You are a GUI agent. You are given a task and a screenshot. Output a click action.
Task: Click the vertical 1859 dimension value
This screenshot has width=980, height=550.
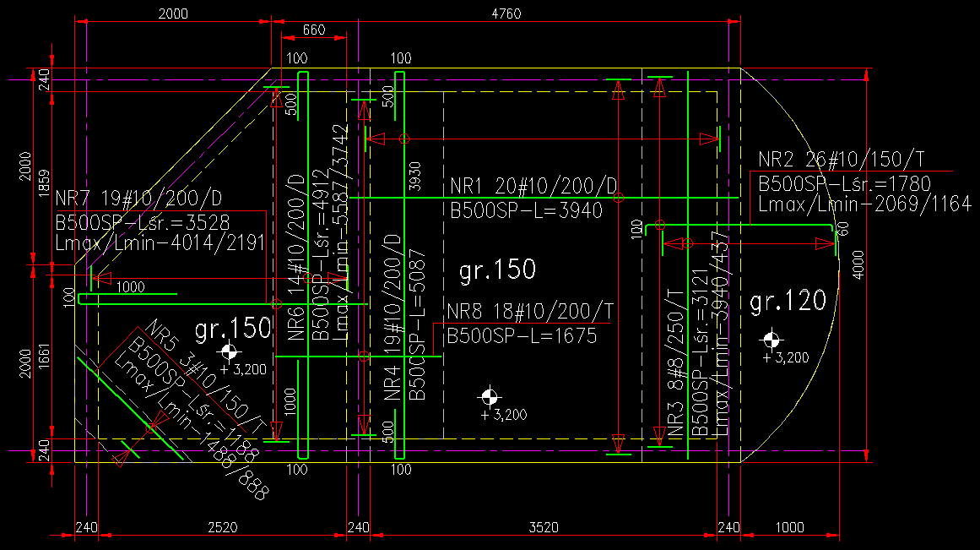44,183
